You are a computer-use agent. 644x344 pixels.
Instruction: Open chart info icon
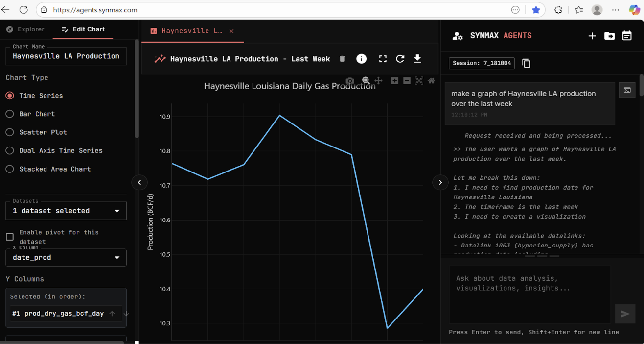point(361,59)
